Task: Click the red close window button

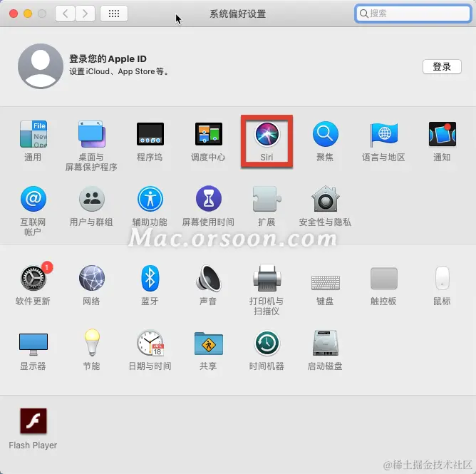Action: 14,14
